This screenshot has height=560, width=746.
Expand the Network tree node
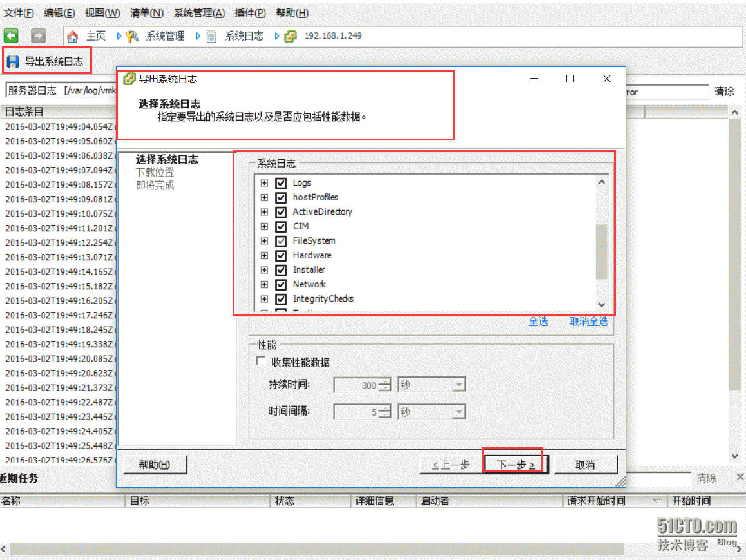coord(264,285)
